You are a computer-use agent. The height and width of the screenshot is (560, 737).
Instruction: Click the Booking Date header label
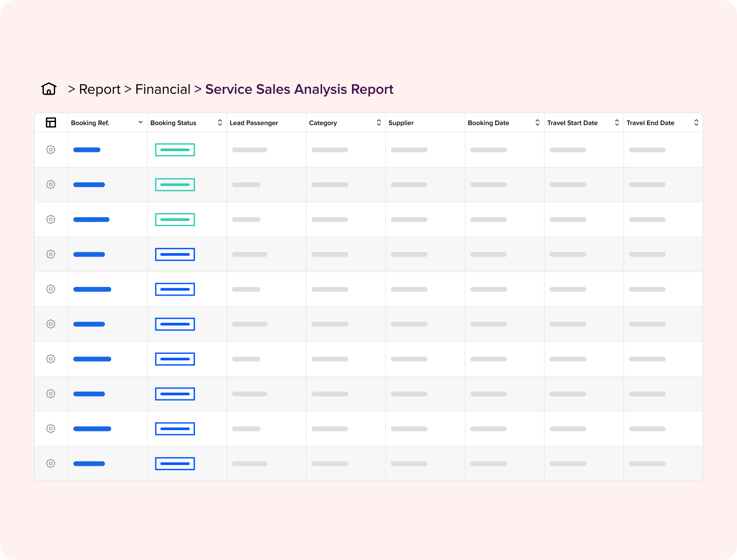488,123
